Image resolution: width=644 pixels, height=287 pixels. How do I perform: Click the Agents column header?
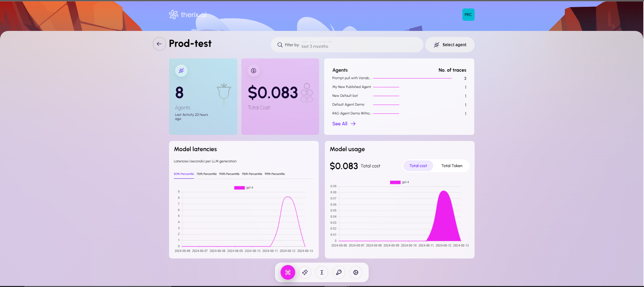[x=340, y=70]
